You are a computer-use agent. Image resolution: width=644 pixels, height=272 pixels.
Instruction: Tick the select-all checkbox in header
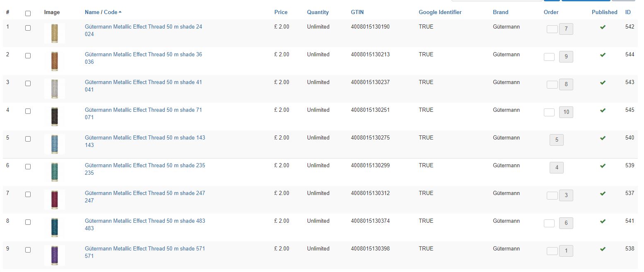[28, 13]
